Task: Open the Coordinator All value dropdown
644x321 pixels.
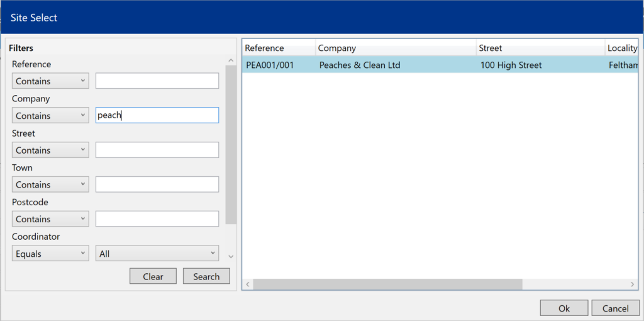Action: click(157, 254)
